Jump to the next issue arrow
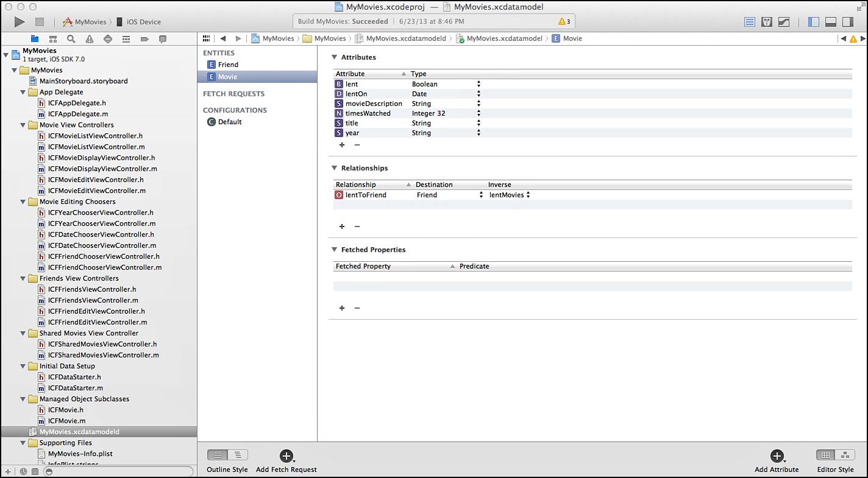The image size is (868, 478). click(x=862, y=39)
